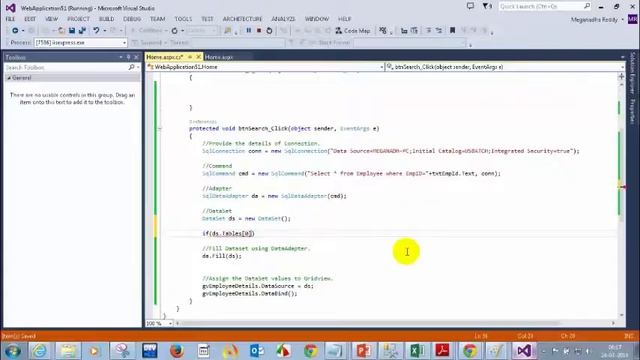Viewport: 640px width, 360px height.
Task: Click the Save file toolbar icon
Action: click(72, 31)
